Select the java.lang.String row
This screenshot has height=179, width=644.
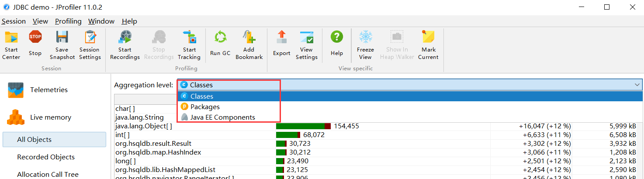pyautogui.click(x=145, y=117)
